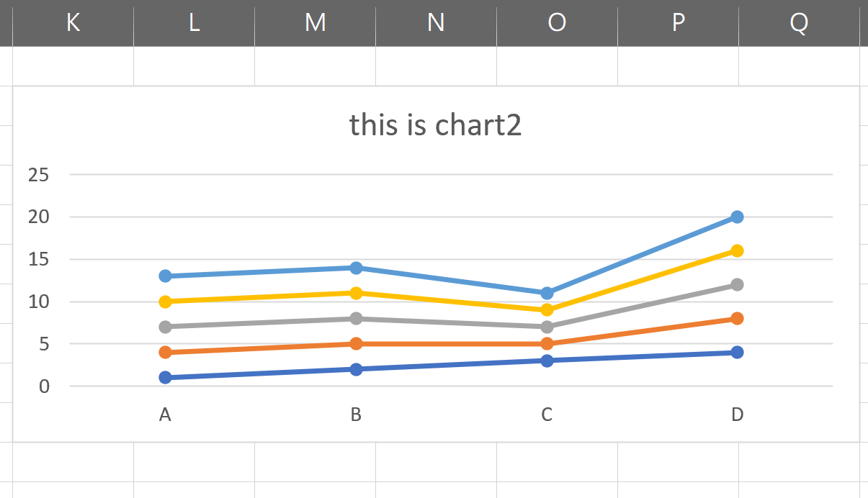The width and height of the screenshot is (868, 498).
Task: Click the chart title 'this is chart2'
Action: 435,125
